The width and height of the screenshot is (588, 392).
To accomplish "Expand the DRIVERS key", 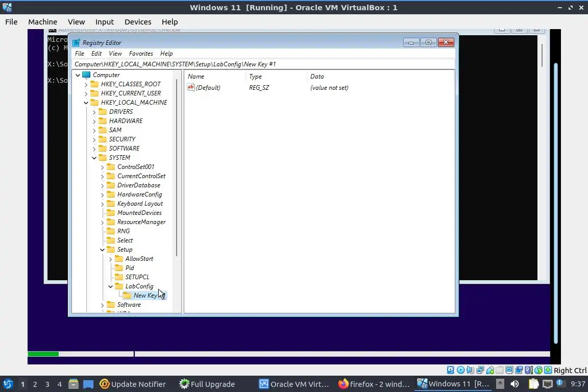I will tap(94, 112).
